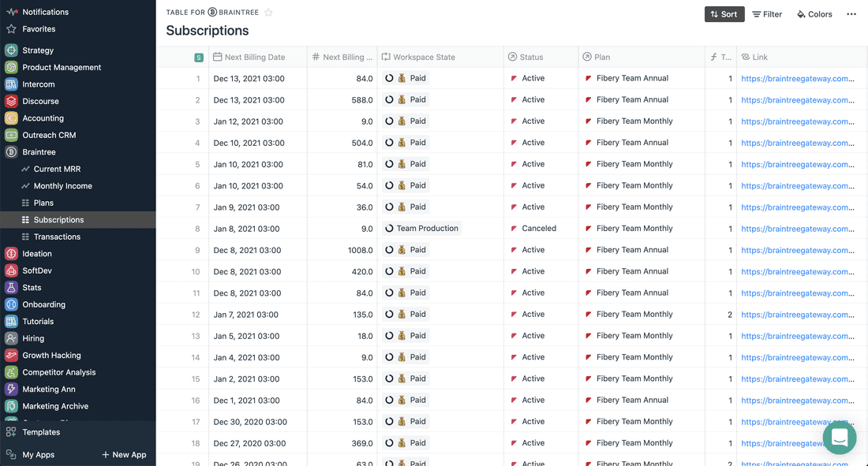Click New App at sidebar bottom

coord(124,454)
